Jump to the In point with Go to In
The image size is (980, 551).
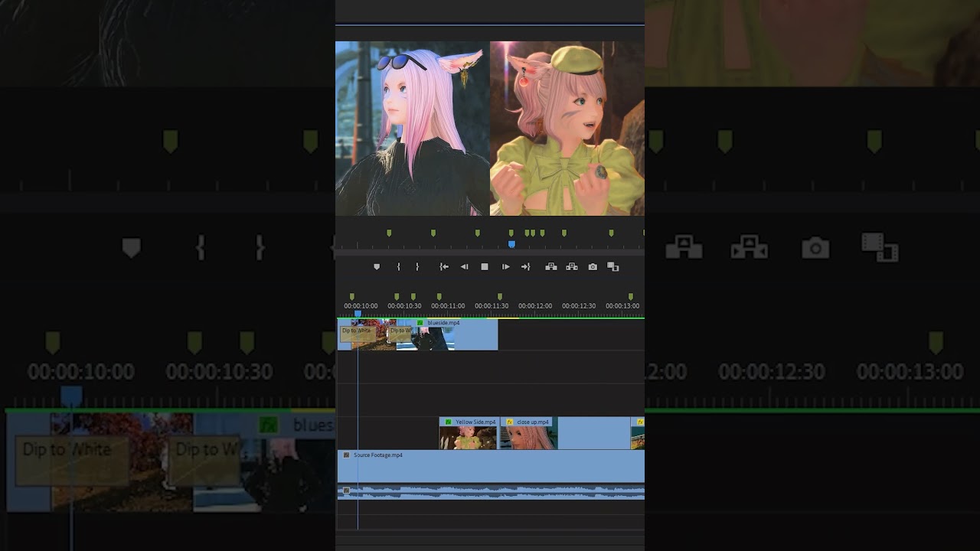(444, 267)
